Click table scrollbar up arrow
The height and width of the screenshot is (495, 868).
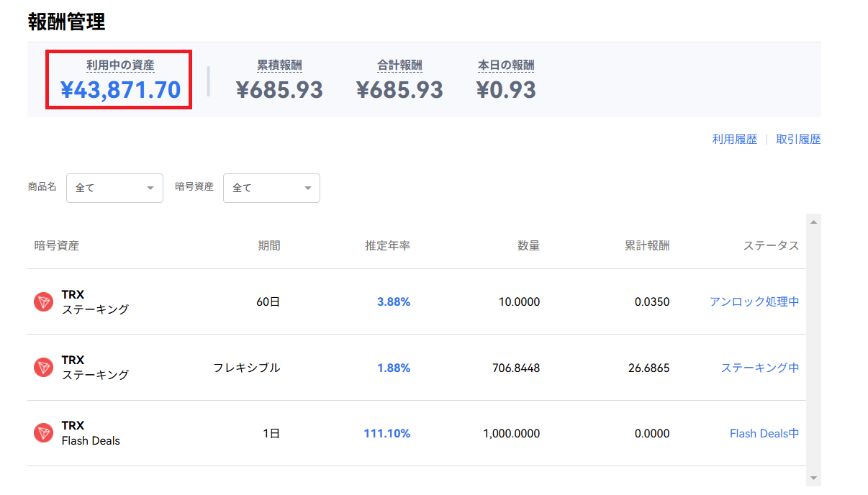click(x=814, y=222)
